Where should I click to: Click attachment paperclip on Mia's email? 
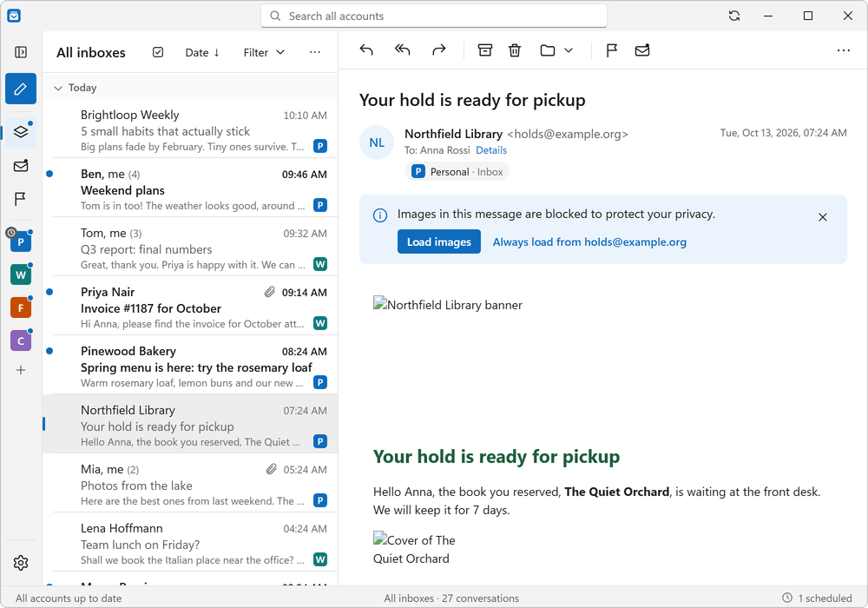point(271,469)
